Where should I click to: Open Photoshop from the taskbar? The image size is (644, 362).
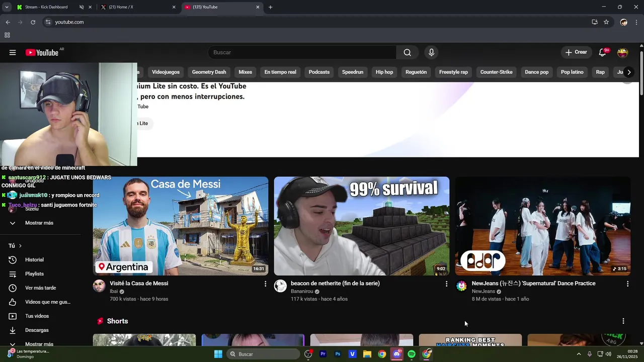pos(338,354)
